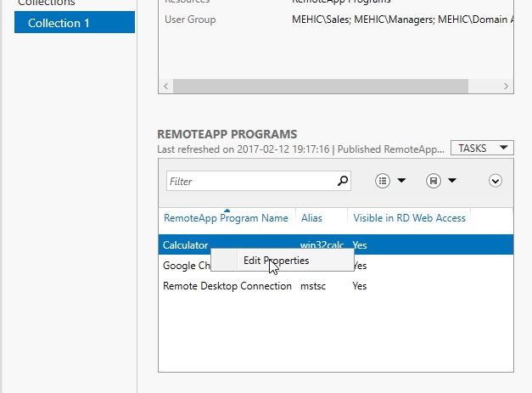Select the Remote Desktop Connection row
532x393 pixels.
[x=227, y=286]
